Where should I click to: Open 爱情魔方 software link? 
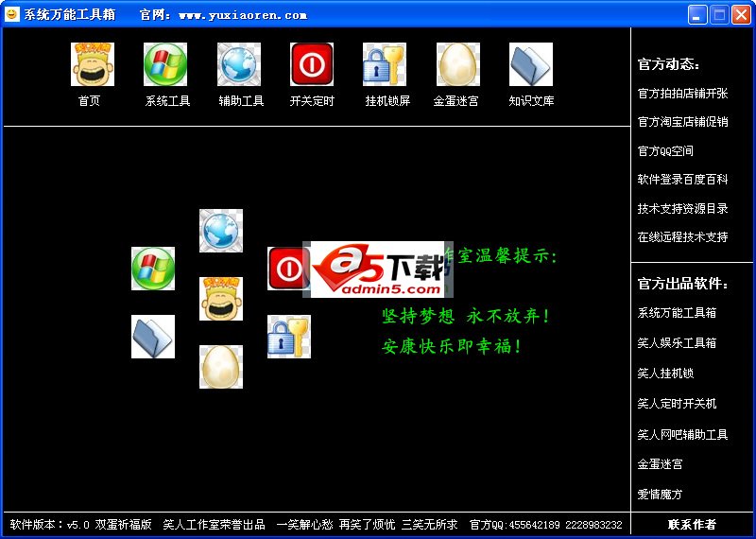tap(660, 495)
